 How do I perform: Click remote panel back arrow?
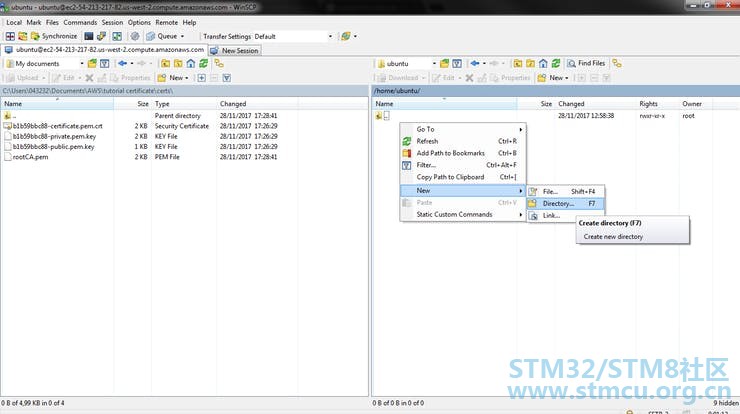tap(475, 64)
